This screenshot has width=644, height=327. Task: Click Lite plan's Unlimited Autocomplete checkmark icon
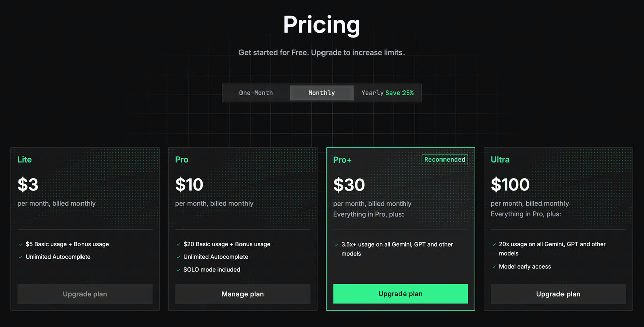20,257
